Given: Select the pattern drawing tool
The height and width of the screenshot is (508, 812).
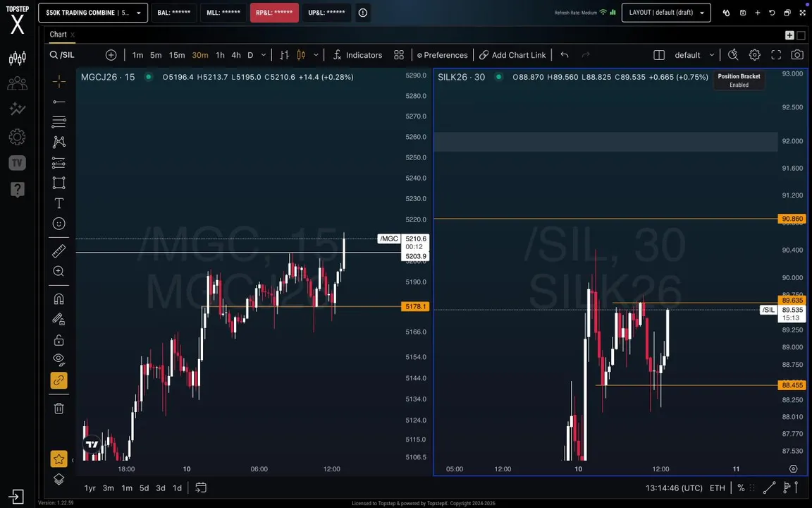Looking at the screenshot, I should (59, 142).
